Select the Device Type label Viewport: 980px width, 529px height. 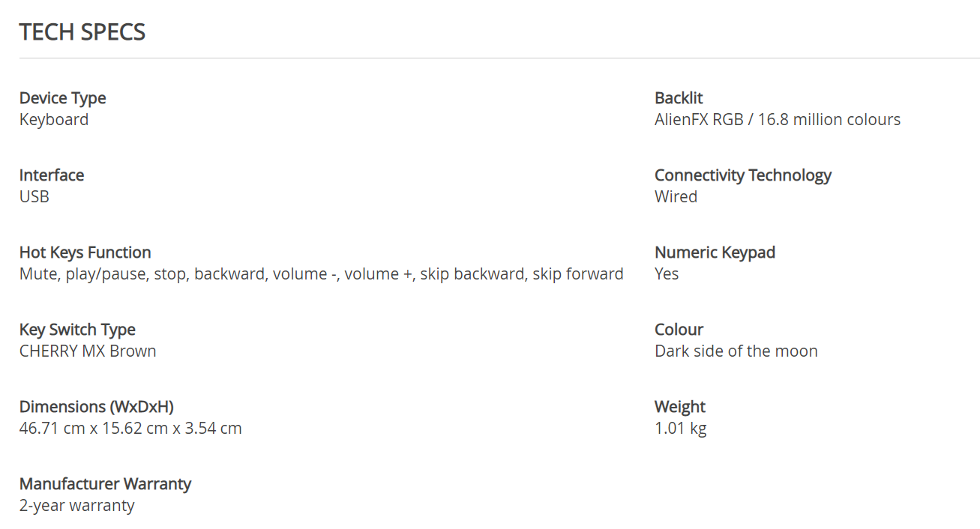click(62, 98)
